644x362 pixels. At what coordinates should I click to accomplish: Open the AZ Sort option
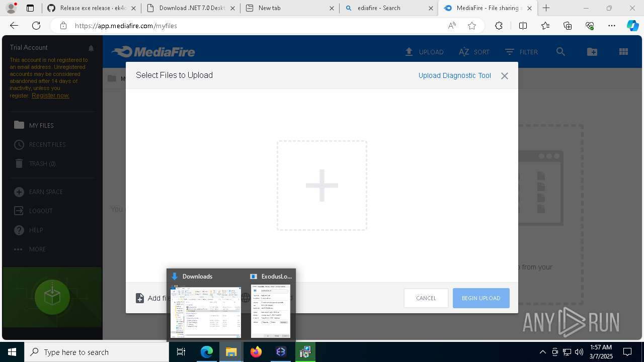click(474, 52)
